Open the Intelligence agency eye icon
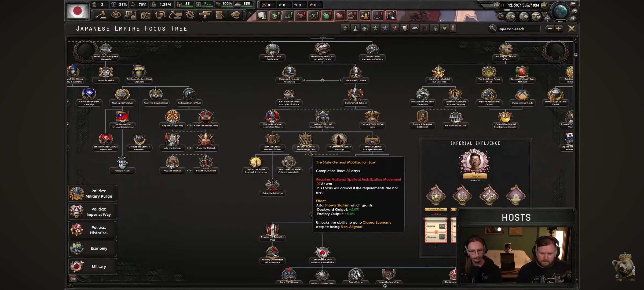The height and width of the screenshot is (290, 644). point(116,15)
